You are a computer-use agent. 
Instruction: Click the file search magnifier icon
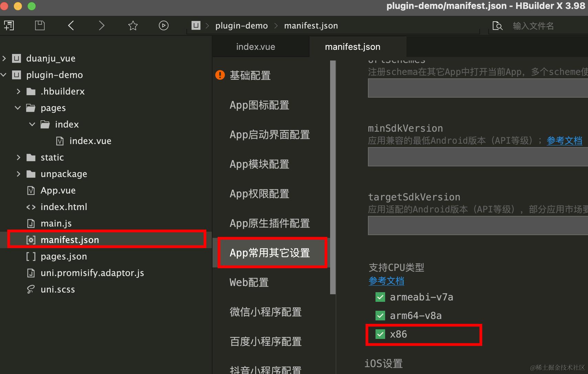point(497,26)
